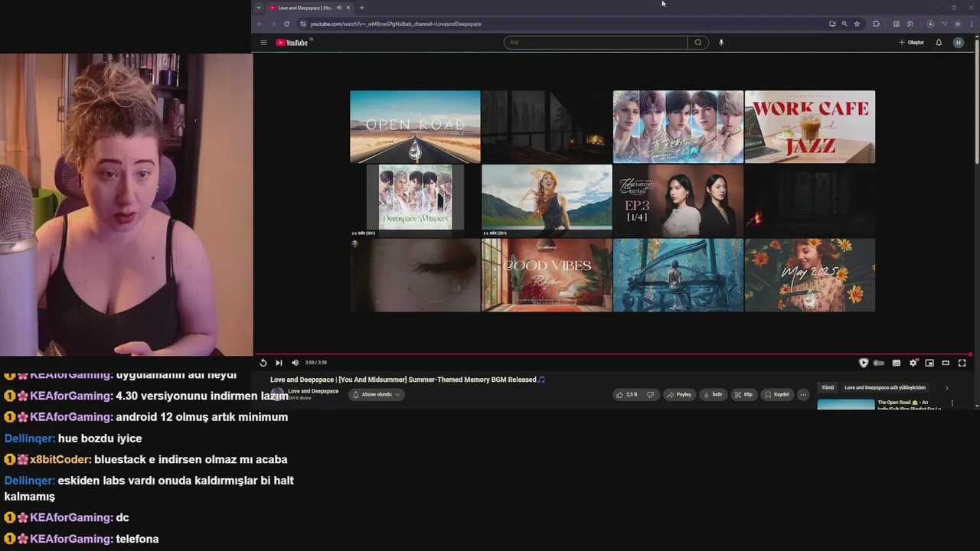Open the four-character portrait endscreen thumbnail
The width and height of the screenshot is (980, 551).
(x=678, y=127)
